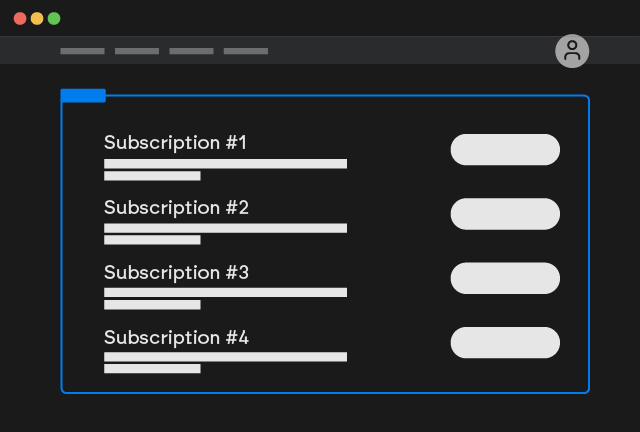Select the first navigation bar item

point(82,51)
